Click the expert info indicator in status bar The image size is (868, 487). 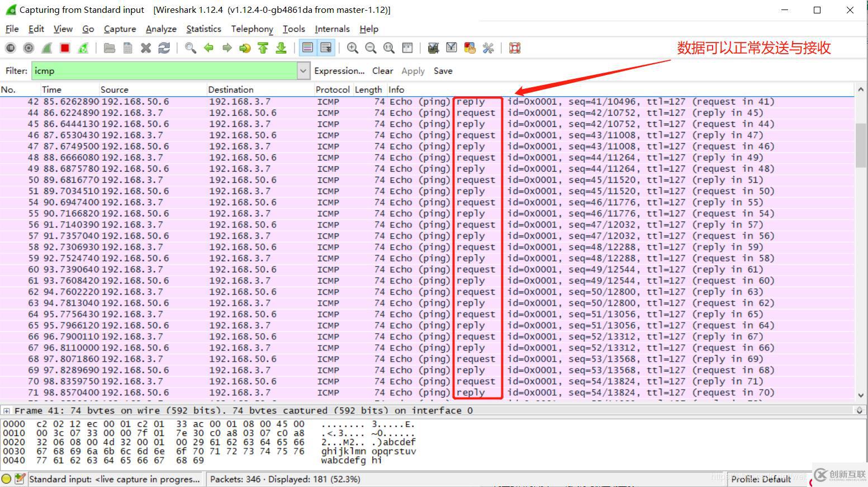7,479
